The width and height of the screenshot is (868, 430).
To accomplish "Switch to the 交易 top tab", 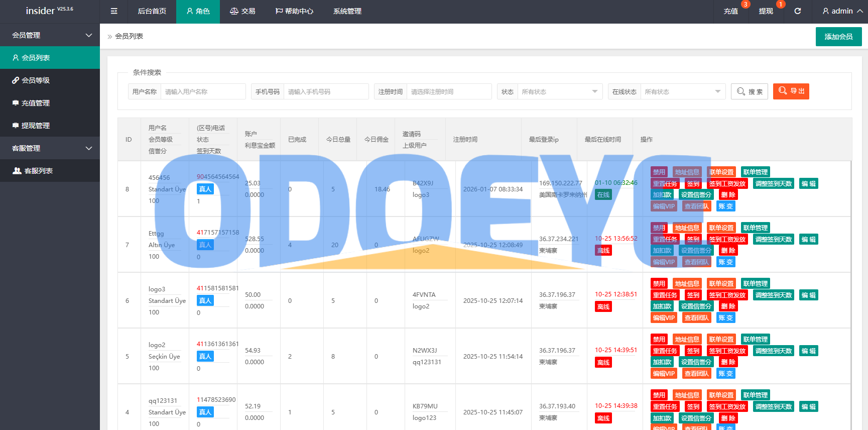I will (242, 11).
